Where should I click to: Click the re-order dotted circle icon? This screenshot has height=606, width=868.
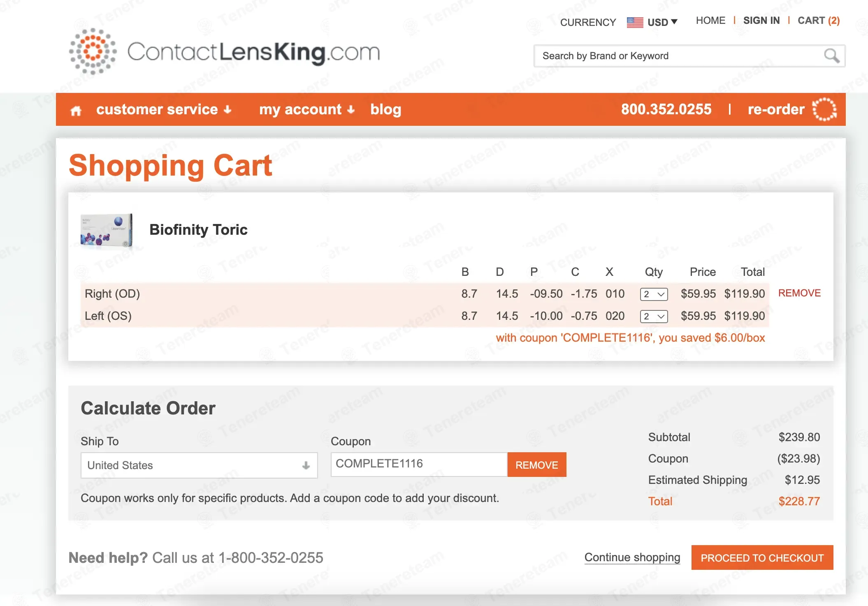point(824,109)
